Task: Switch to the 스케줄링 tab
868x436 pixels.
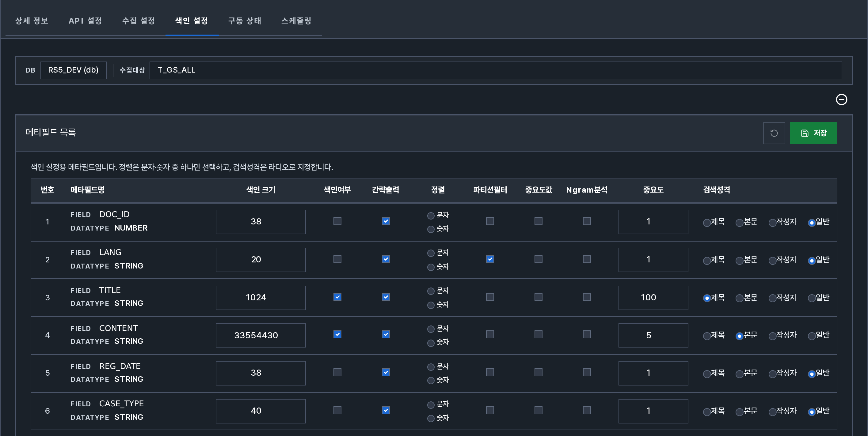Action: pos(296,21)
